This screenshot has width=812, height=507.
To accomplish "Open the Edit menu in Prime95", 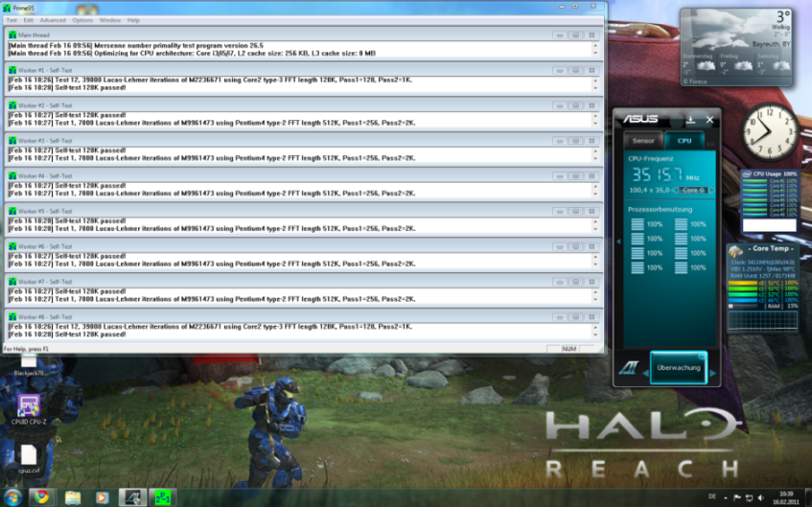I will (29, 20).
